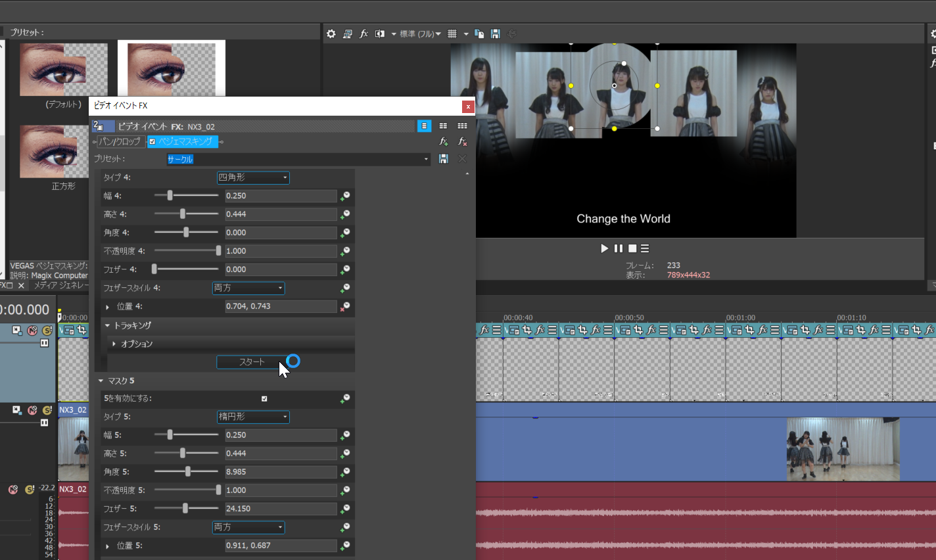Open the タイプ 4 dropdown
The height and width of the screenshot is (560, 936).
pos(253,177)
